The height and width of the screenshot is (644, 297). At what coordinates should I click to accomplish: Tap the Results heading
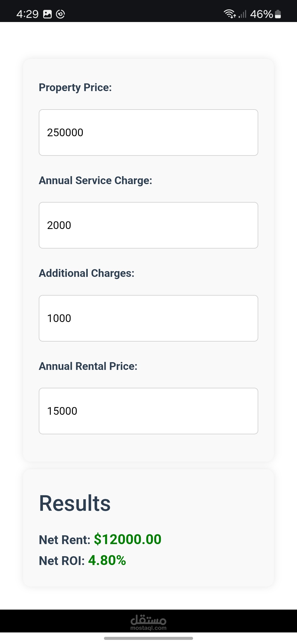(75, 503)
